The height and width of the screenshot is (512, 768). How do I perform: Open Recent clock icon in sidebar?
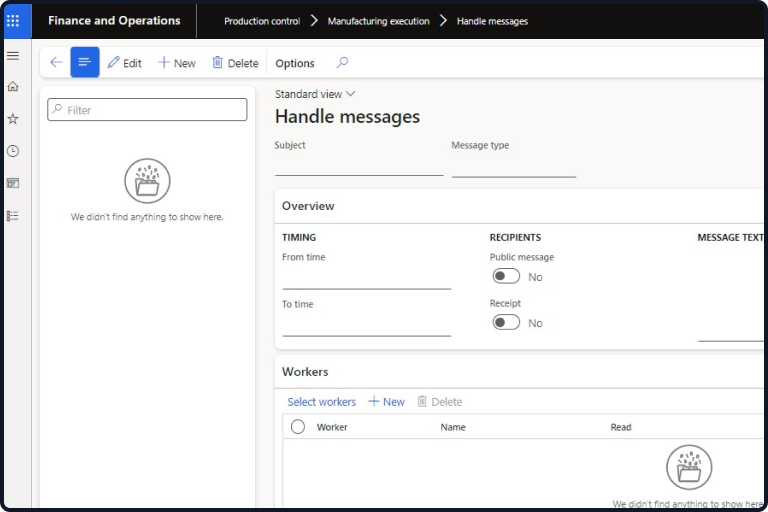click(13, 151)
